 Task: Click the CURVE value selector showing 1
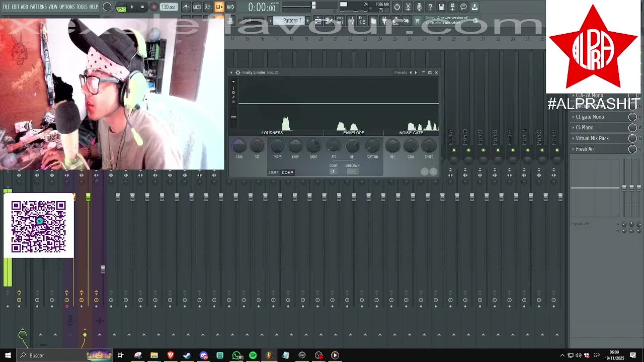coord(333,171)
